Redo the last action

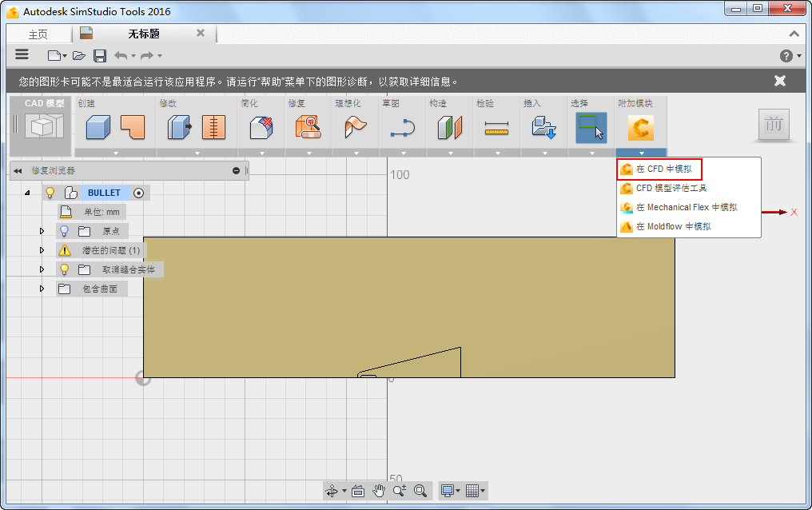click(147, 55)
